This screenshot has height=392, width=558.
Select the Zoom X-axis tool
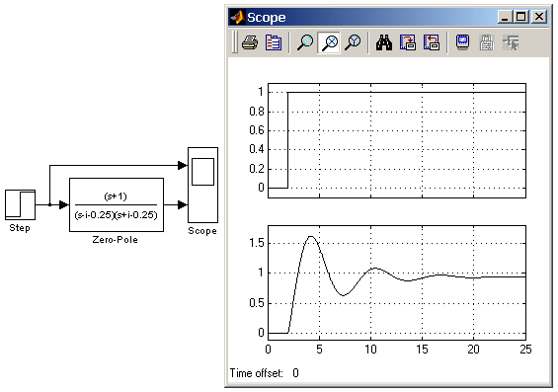(x=329, y=42)
